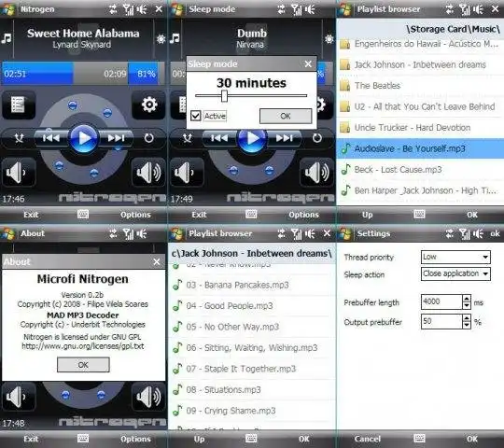Open Thread priority dropdown
Viewport: 504px width, 448px height.
click(455, 257)
